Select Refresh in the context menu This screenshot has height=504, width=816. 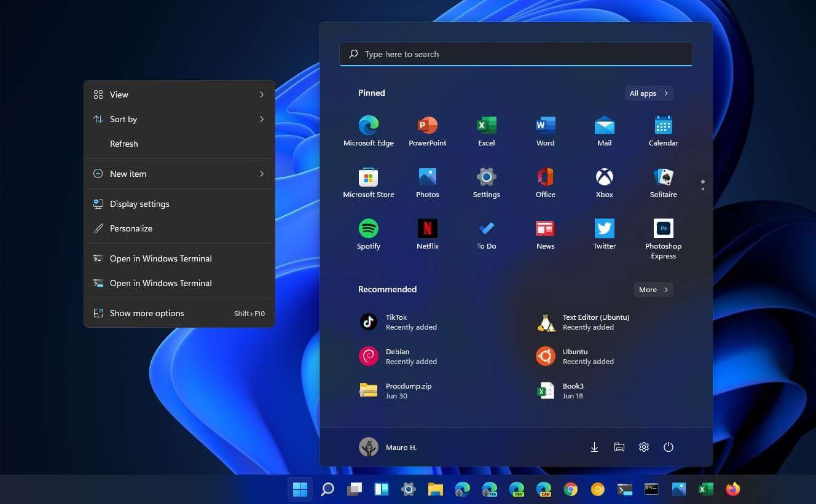click(124, 144)
